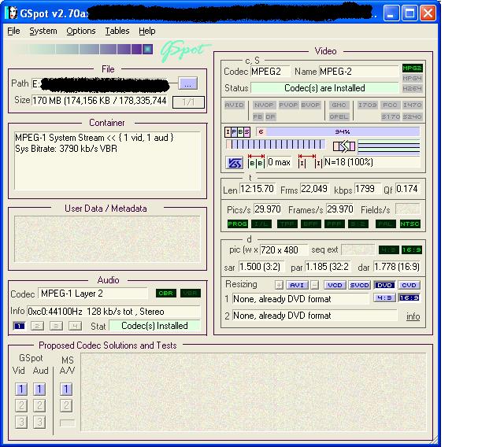
Task: Click the audio VBR indicator
Action: point(191,294)
